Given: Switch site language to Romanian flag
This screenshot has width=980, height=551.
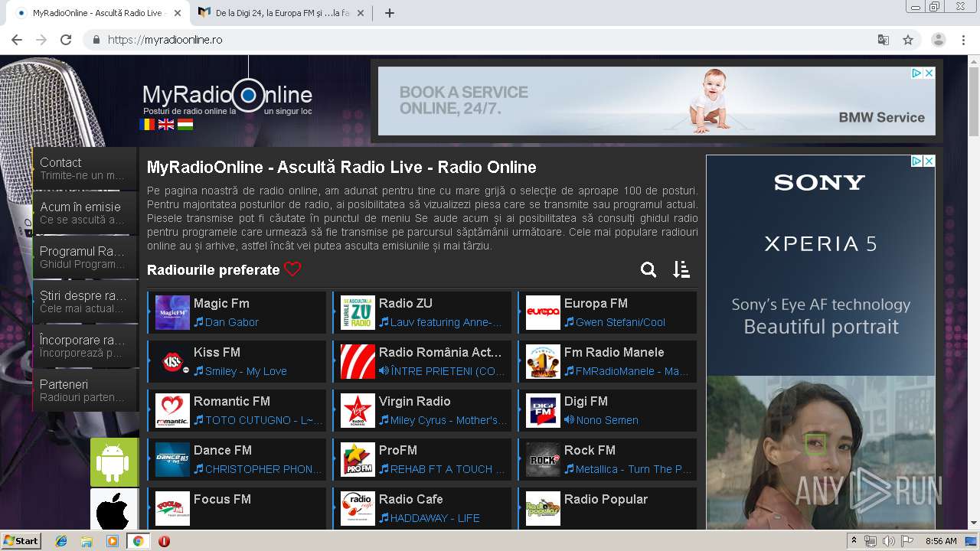Looking at the screenshot, I should click(147, 124).
